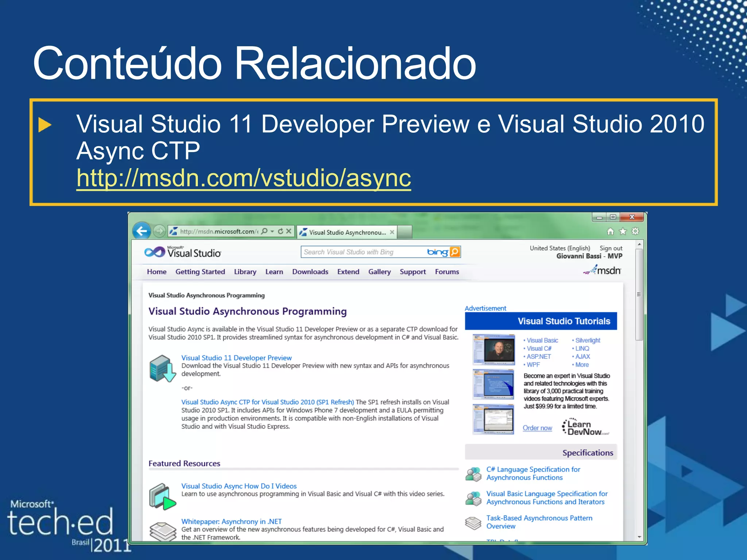Click the third tutorial video thumbnail
The height and width of the screenshot is (560, 747).
[494, 419]
